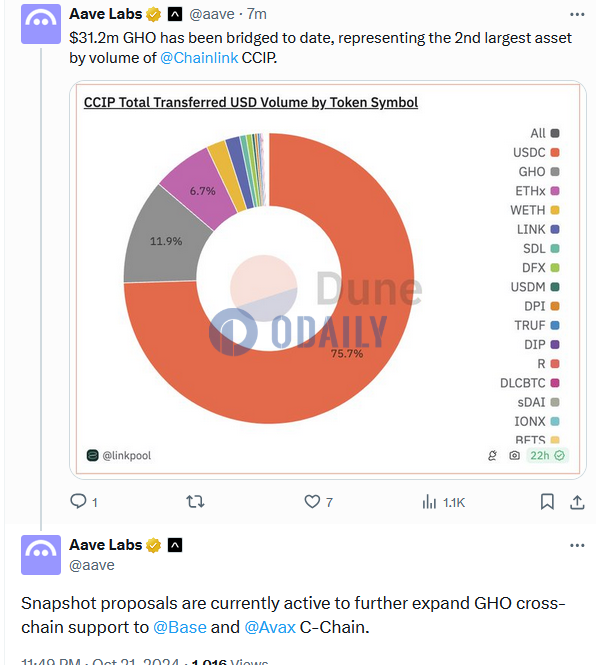Click the reply comment icon

(78, 501)
